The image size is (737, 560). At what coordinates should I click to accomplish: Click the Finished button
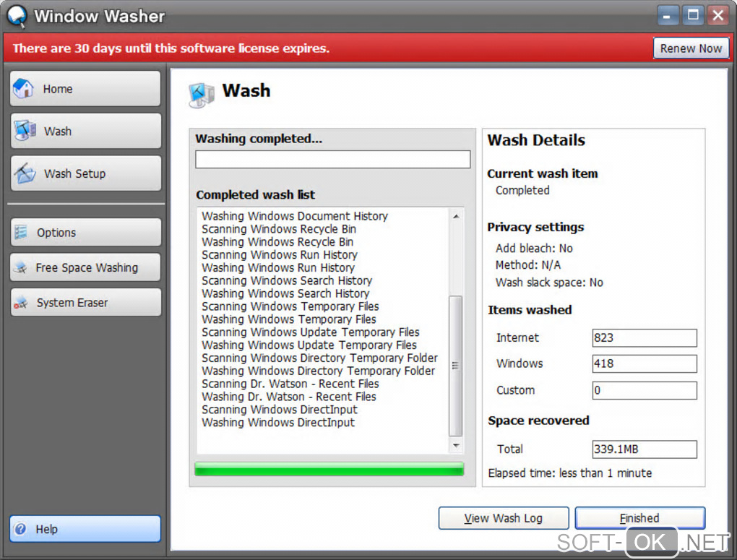[639, 518]
